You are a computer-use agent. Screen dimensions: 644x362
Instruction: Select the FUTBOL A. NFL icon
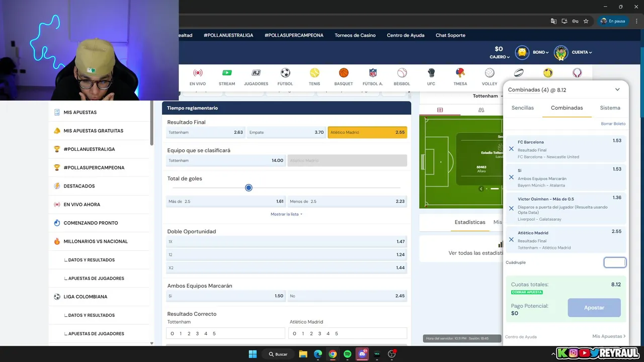[373, 73]
